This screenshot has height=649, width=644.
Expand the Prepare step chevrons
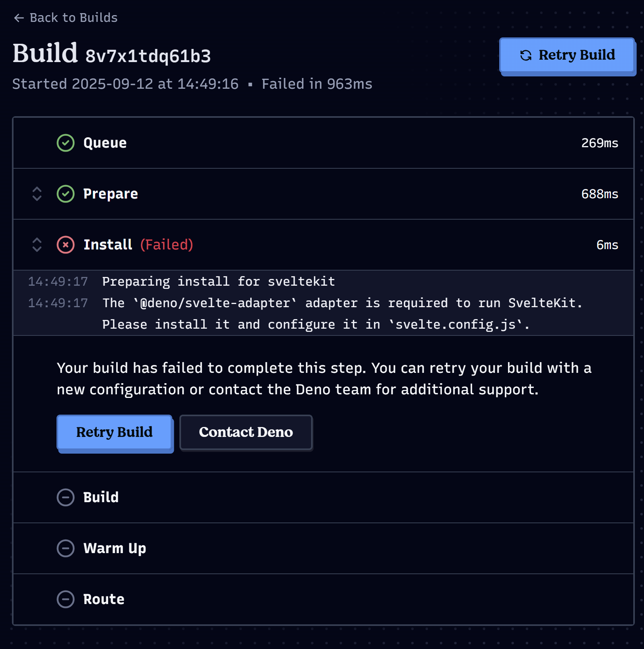[37, 194]
